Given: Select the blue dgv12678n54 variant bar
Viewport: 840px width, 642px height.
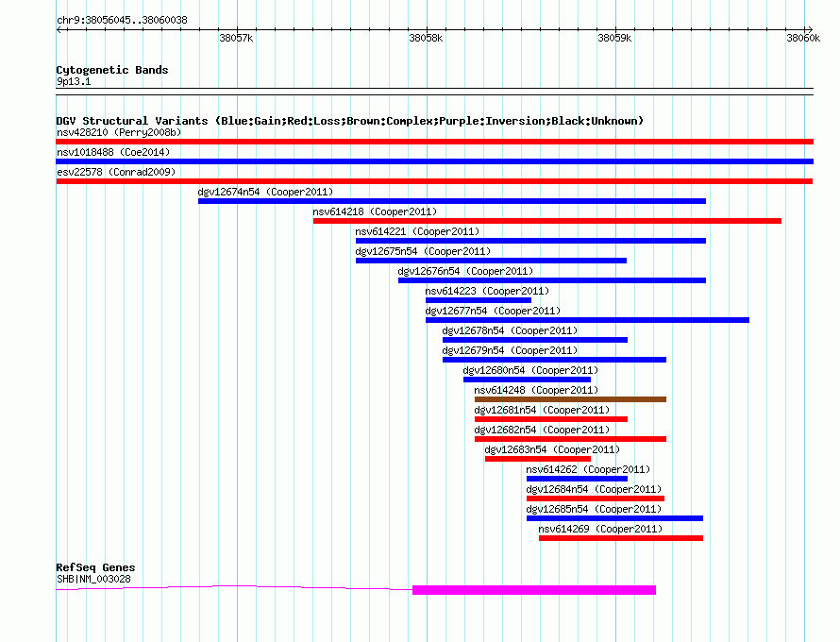Looking at the screenshot, I should click(534, 340).
